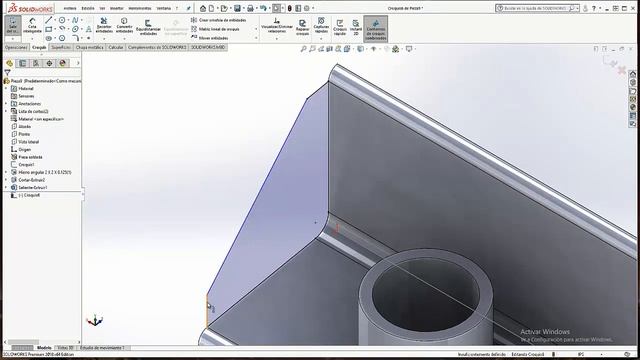Open the ConfigurationManager tab
The width and height of the screenshot is (640, 360).
point(36,63)
